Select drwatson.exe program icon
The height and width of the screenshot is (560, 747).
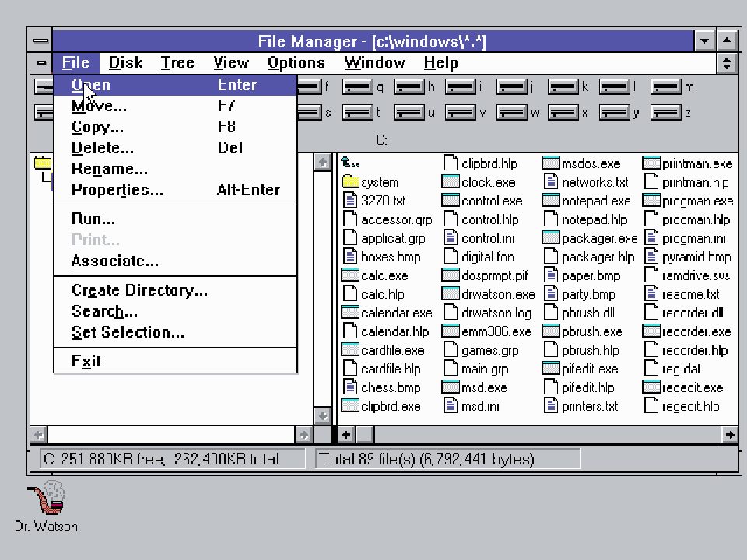point(451,294)
